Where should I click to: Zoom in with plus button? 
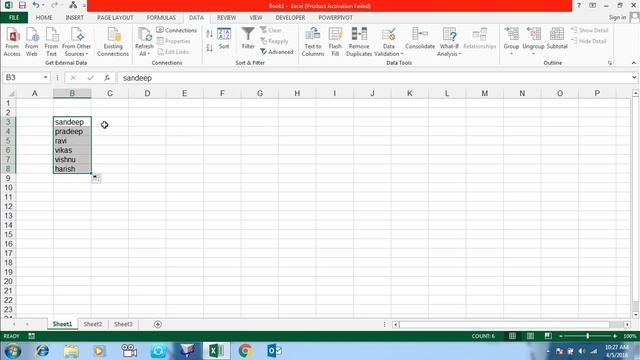(x=615, y=336)
